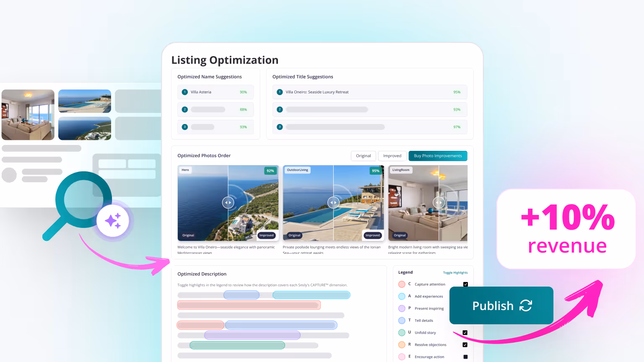Viewport: 644px width, 362px height.
Task: Click the blue Tell details color swatch
Action: pyautogui.click(x=402, y=321)
